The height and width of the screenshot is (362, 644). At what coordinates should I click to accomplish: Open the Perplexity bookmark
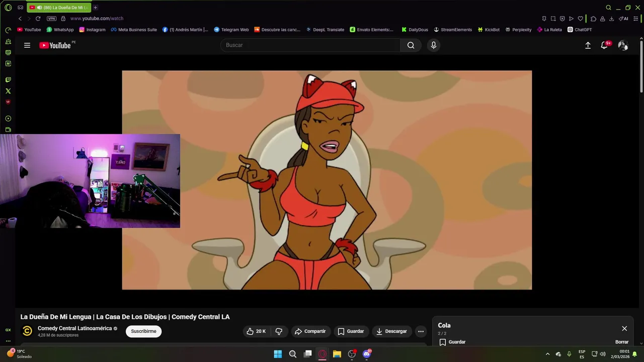pos(518,30)
